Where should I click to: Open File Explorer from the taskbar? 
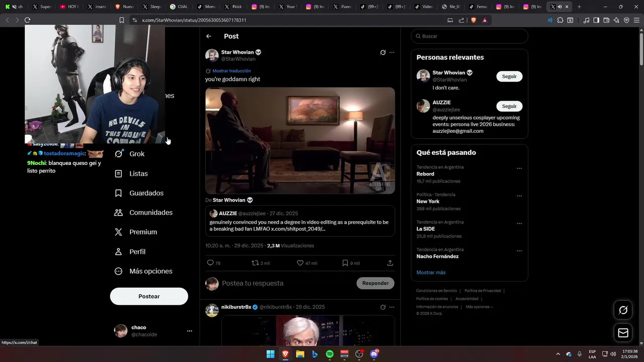300,354
